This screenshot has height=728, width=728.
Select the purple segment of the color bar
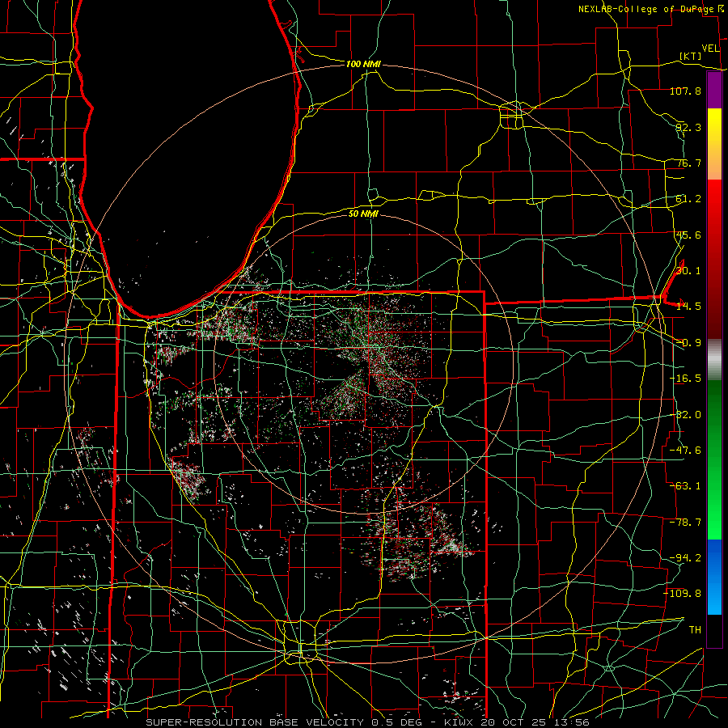click(x=714, y=91)
